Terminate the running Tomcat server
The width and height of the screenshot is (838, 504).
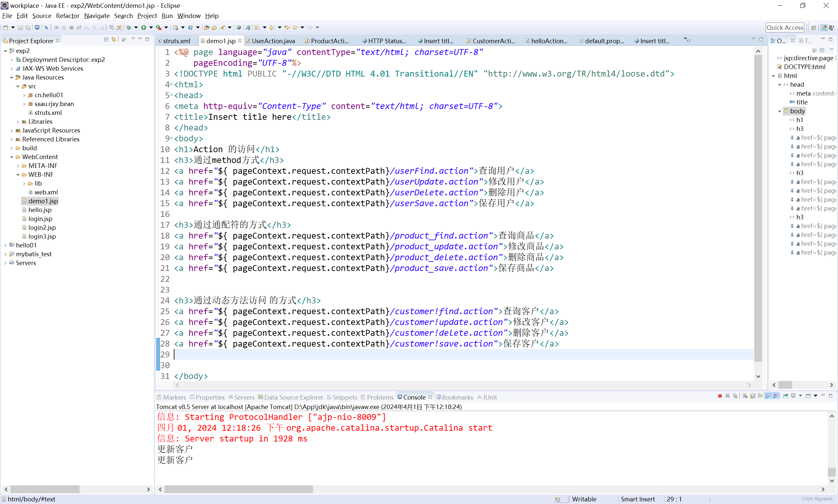tap(720, 396)
